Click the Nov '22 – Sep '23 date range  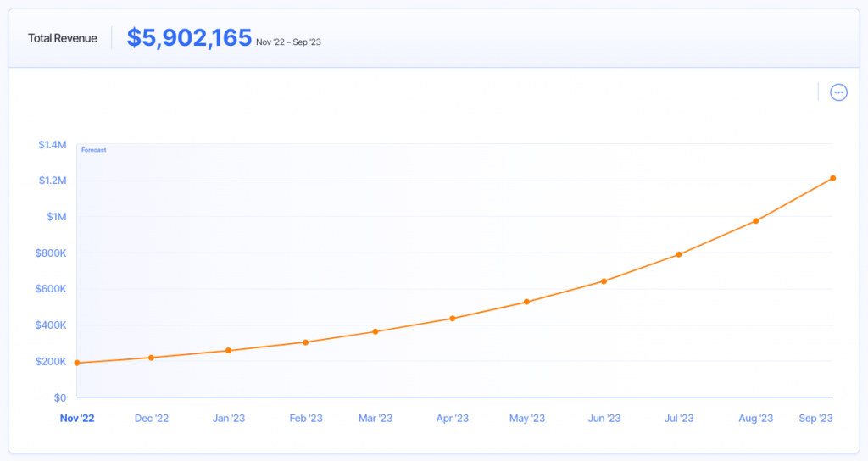pyautogui.click(x=288, y=42)
